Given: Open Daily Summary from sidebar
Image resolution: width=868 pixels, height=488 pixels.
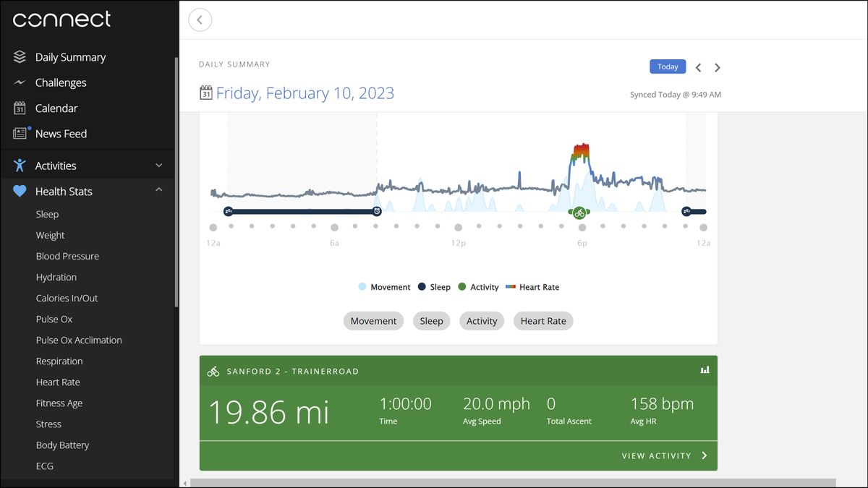Looking at the screenshot, I should [x=70, y=57].
